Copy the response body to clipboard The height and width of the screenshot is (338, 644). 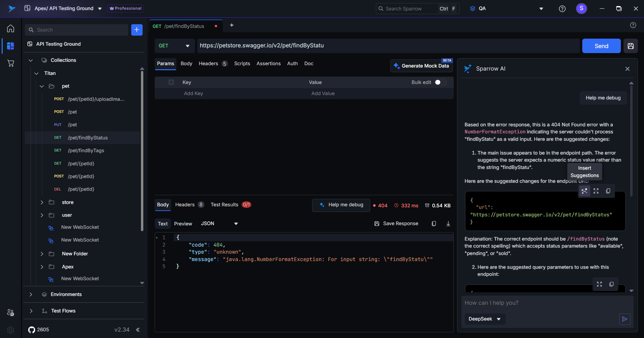point(434,224)
